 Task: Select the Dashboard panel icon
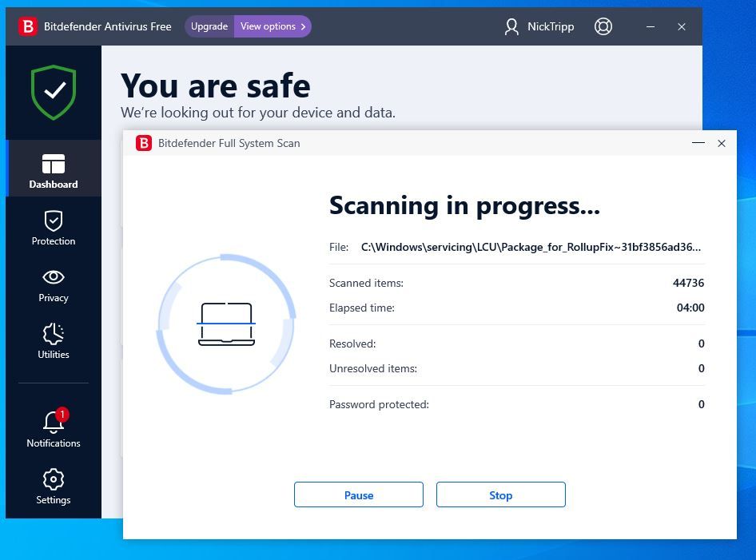pos(54,164)
